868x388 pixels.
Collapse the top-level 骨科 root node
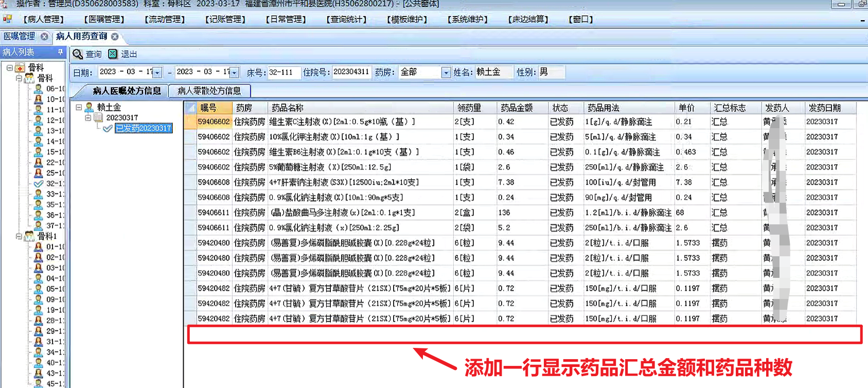click(x=9, y=67)
